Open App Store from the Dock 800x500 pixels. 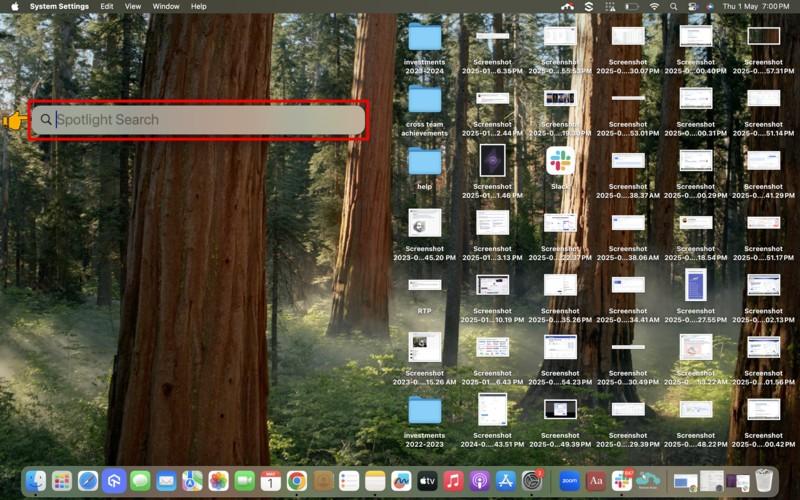[x=506, y=481]
